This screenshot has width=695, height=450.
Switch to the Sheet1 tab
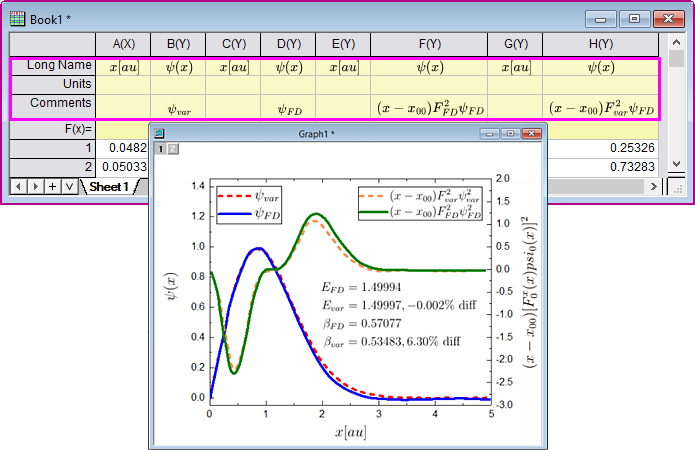(109, 187)
